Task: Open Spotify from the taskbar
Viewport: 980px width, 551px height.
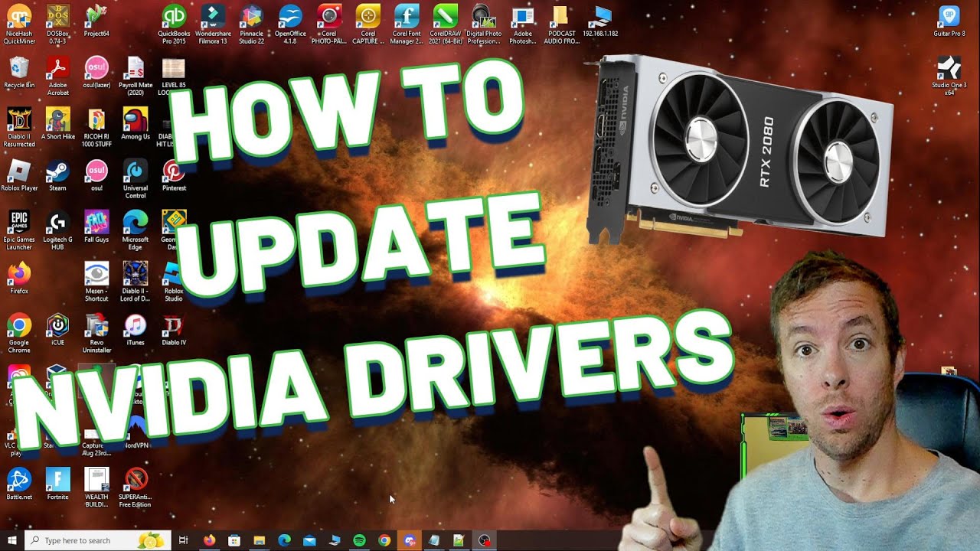Action: 359,540
